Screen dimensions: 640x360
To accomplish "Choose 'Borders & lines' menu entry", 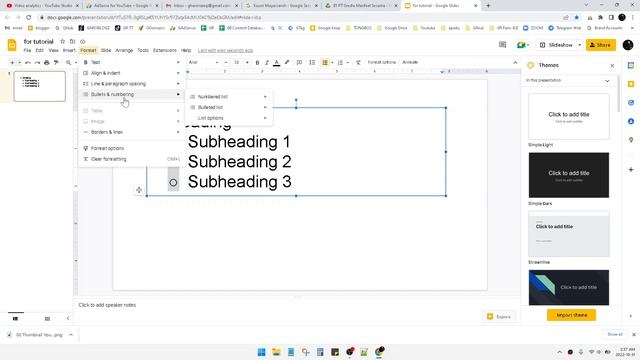I will click(x=131, y=132).
